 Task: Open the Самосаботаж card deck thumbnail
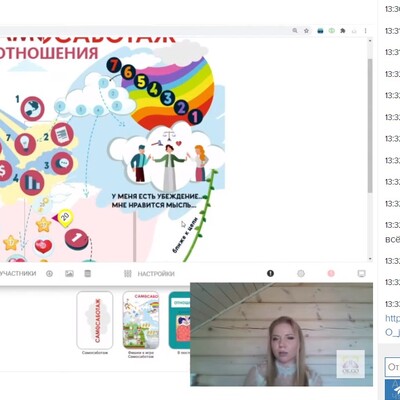[x=95, y=320]
